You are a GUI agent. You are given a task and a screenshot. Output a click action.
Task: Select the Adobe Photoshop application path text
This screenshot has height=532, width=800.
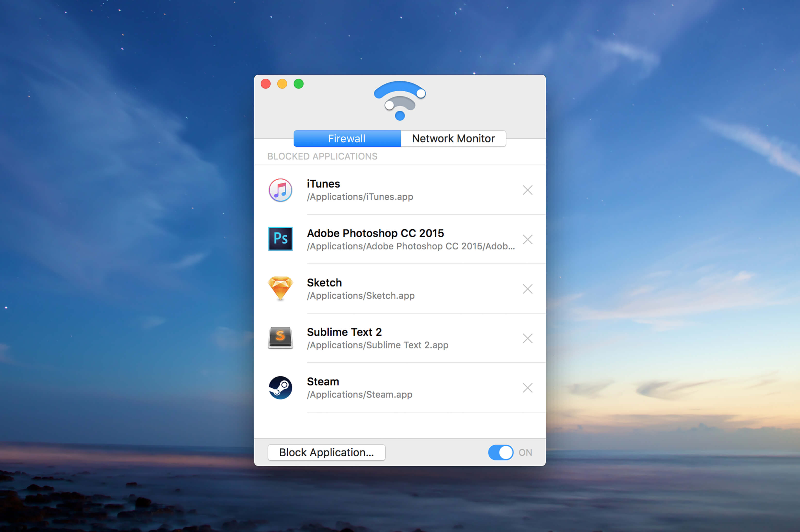[x=411, y=246]
